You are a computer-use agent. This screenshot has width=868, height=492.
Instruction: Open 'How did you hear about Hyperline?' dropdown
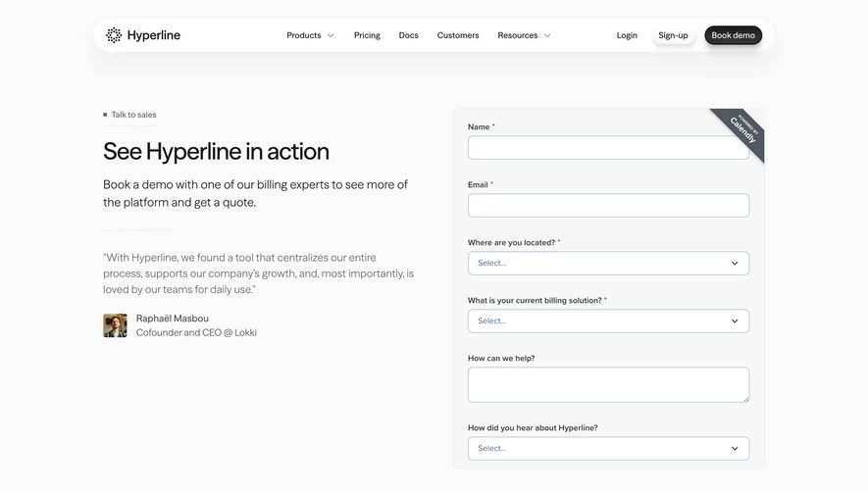[608, 448]
